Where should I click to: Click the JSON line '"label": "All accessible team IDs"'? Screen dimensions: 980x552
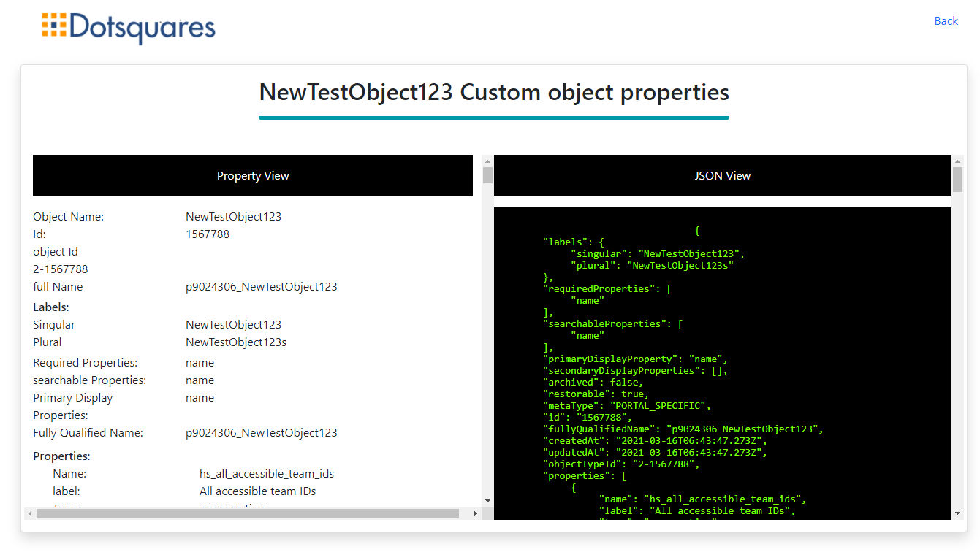[x=697, y=511]
